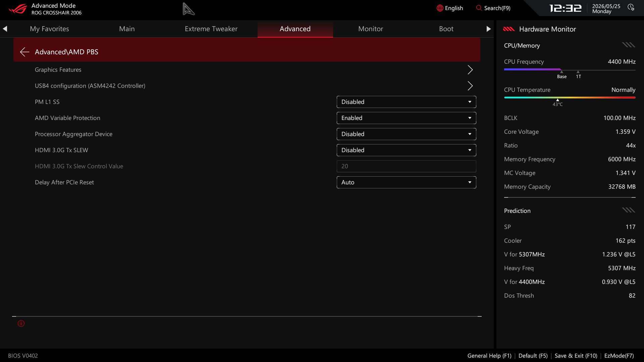The image size is (644, 362).
Task: Click HDMI 3.0G Tx Slew Control Value field
Action: [x=406, y=166]
